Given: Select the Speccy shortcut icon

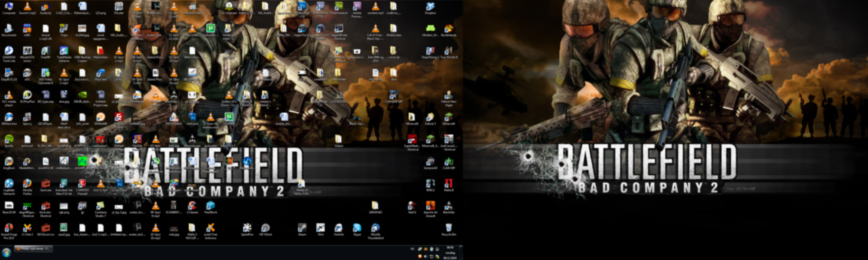Looking at the screenshot, I should tap(27, 119).
